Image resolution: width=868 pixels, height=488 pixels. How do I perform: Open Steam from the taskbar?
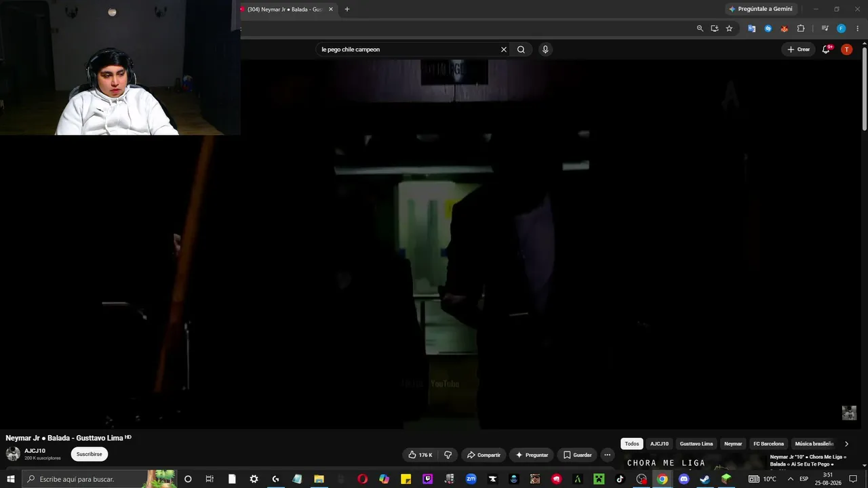[x=705, y=479]
